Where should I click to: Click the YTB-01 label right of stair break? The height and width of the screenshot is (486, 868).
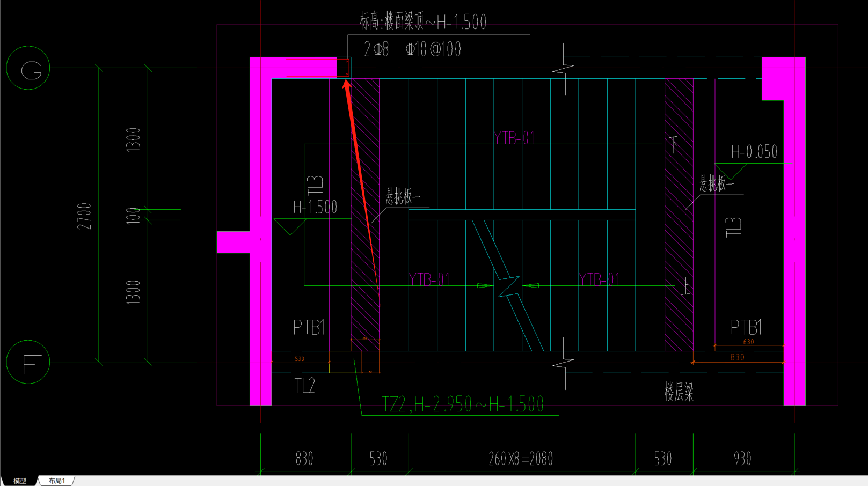[x=599, y=279]
